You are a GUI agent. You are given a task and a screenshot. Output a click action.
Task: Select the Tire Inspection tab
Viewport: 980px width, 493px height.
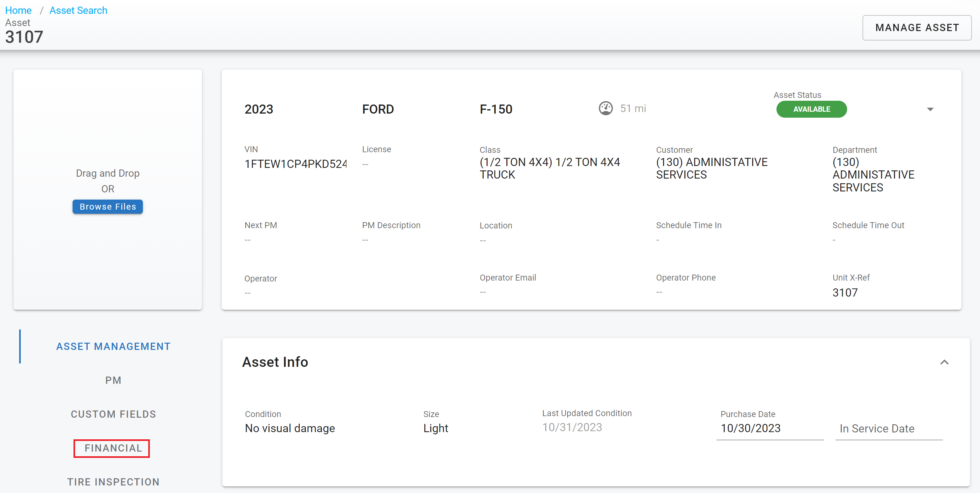click(x=113, y=482)
